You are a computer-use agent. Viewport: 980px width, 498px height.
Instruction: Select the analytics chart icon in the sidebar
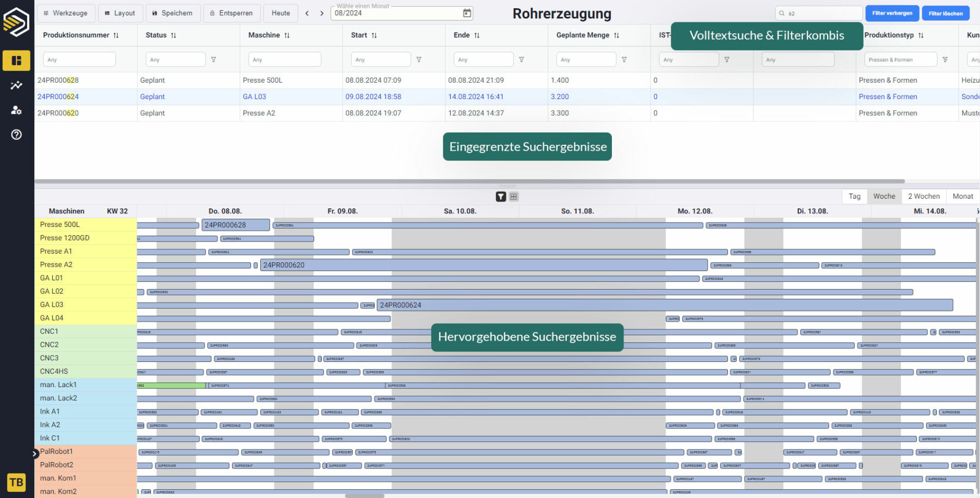(x=16, y=85)
